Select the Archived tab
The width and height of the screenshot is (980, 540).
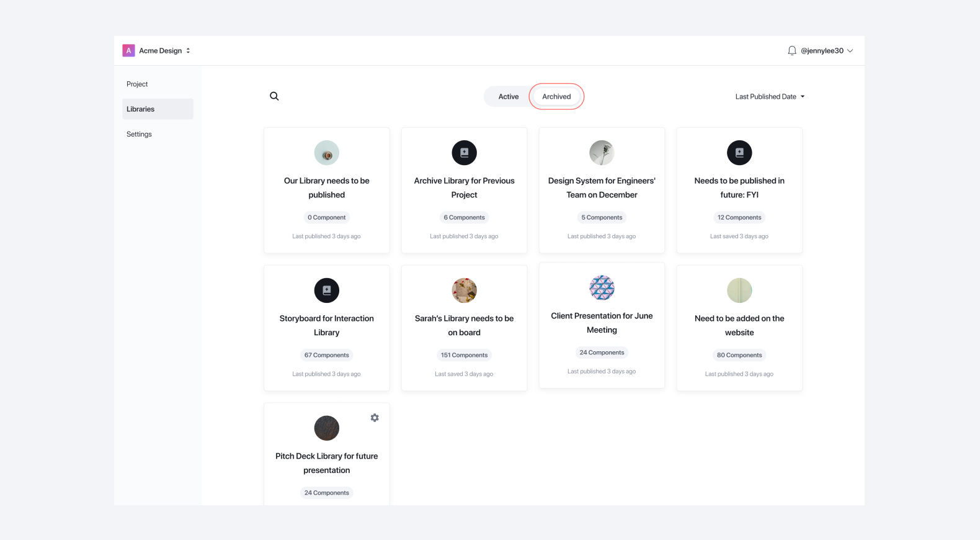click(556, 97)
